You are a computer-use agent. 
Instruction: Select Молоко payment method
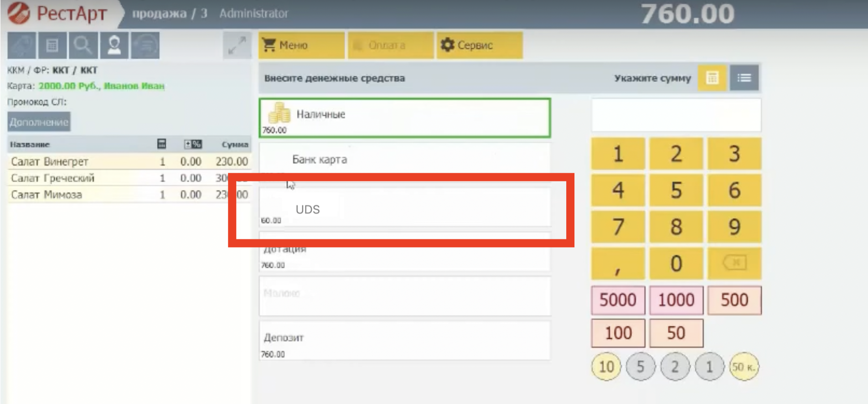click(405, 296)
